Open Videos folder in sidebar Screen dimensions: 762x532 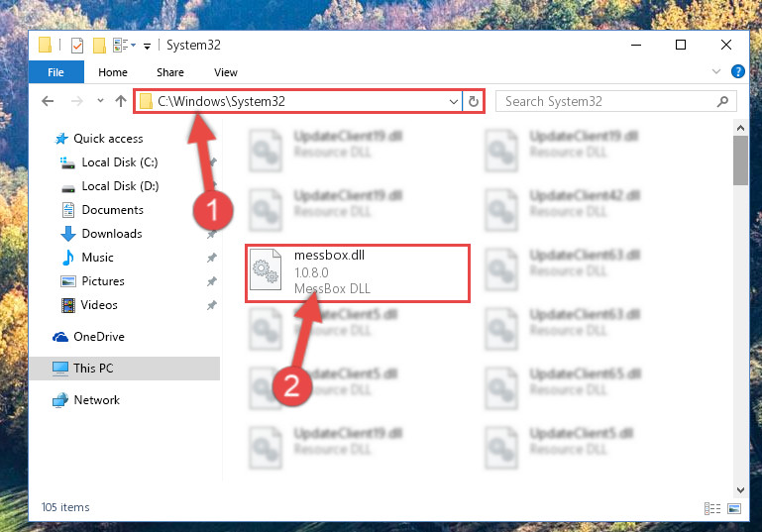(99, 305)
